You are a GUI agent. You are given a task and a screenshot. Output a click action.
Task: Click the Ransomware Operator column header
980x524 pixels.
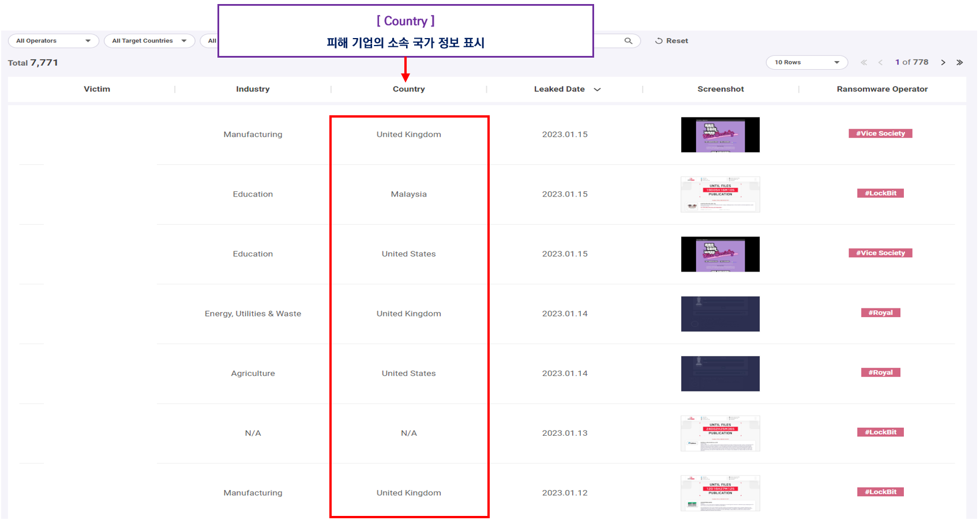(x=882, y=89)
